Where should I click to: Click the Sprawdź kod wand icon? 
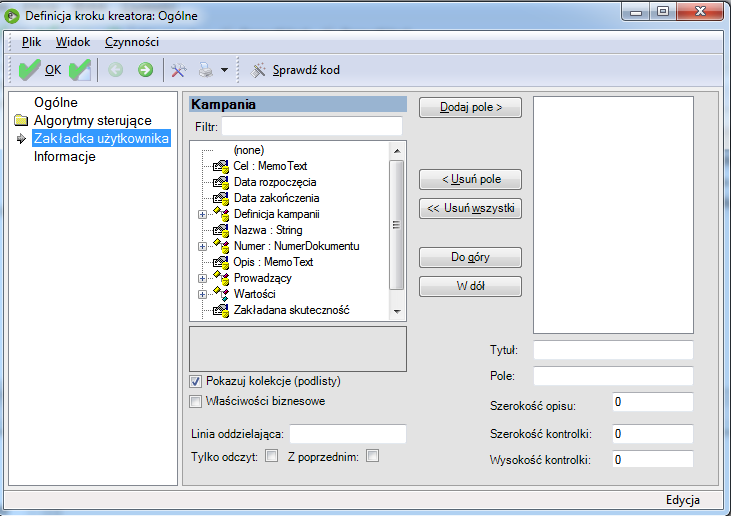pos(258,70)
